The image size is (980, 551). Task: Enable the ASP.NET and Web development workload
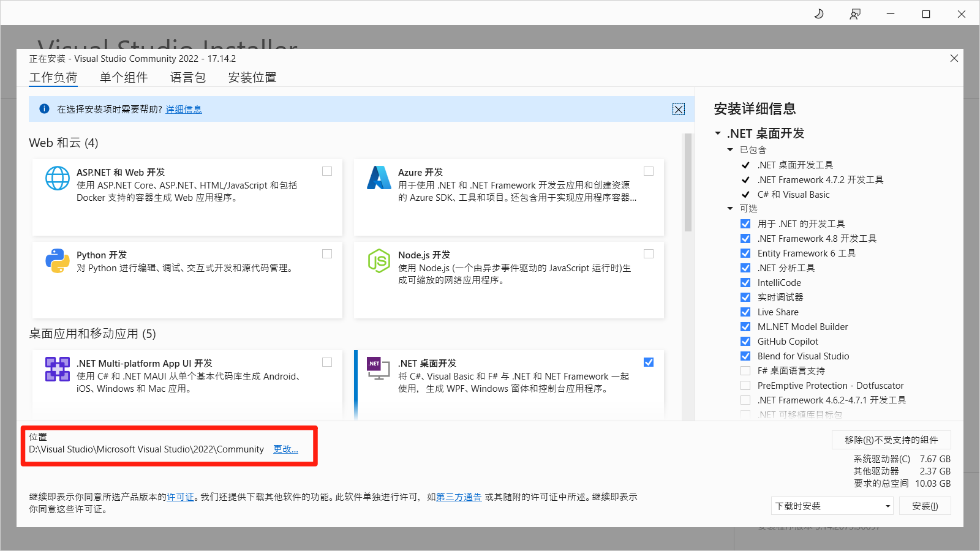point(327,171)
